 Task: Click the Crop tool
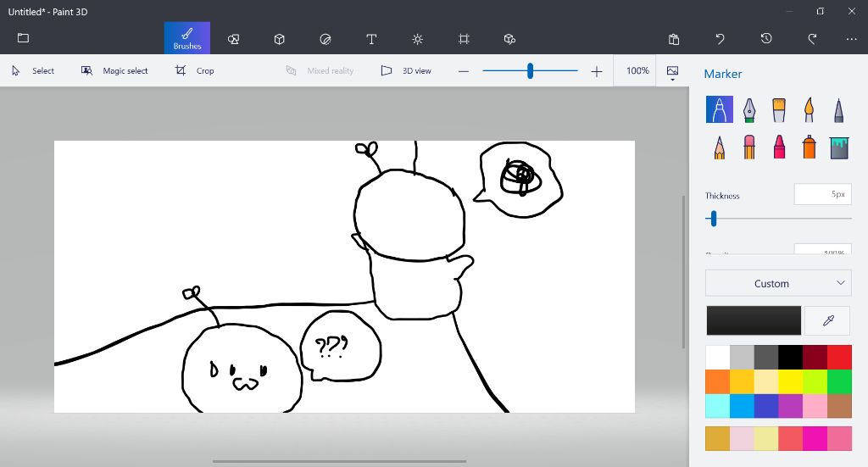(194, 71)
